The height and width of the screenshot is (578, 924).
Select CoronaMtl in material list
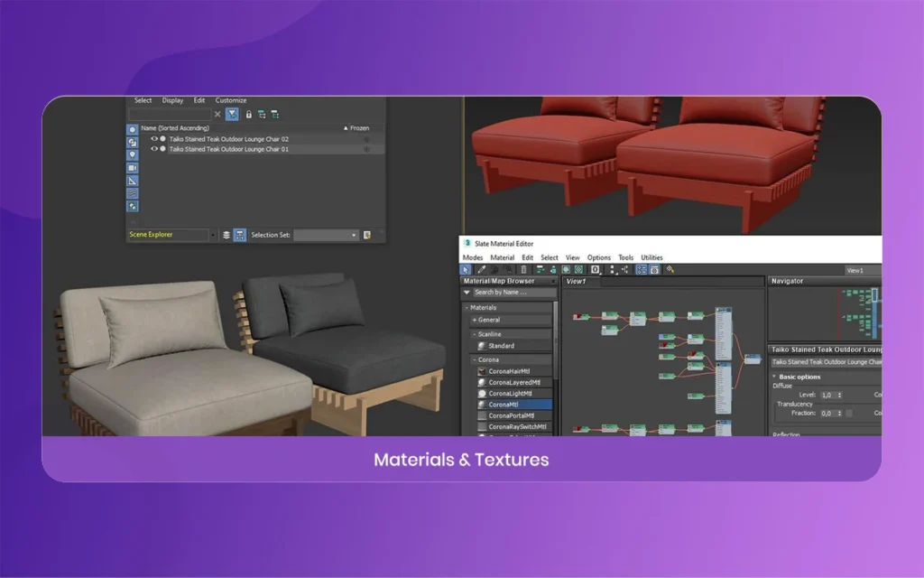click(x=514, y=405)
